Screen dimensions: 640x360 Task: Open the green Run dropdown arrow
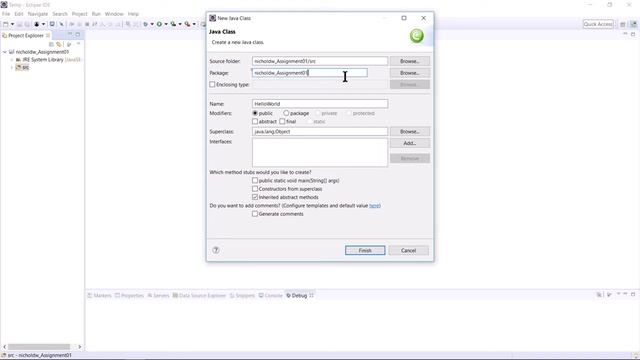click(x=166, y=24)
